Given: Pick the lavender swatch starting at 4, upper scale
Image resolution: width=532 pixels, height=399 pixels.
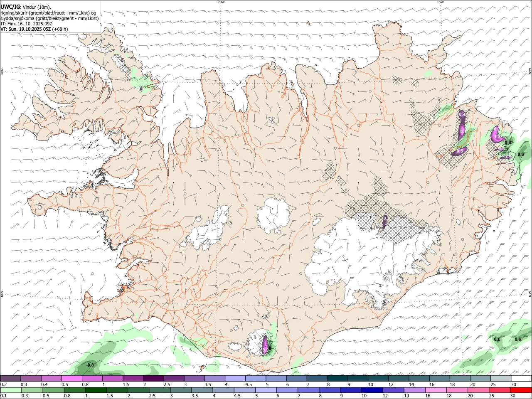Looking at the screenshot, I should point(235,379).
